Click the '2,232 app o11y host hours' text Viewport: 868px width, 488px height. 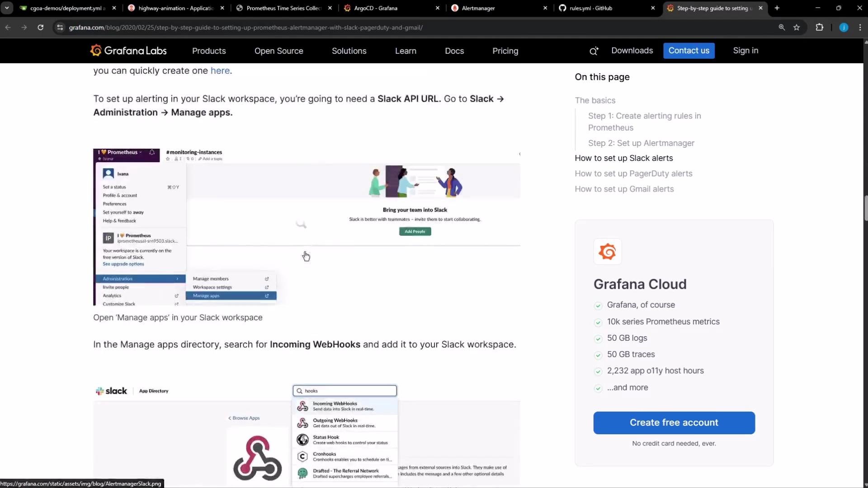[655, 371]
